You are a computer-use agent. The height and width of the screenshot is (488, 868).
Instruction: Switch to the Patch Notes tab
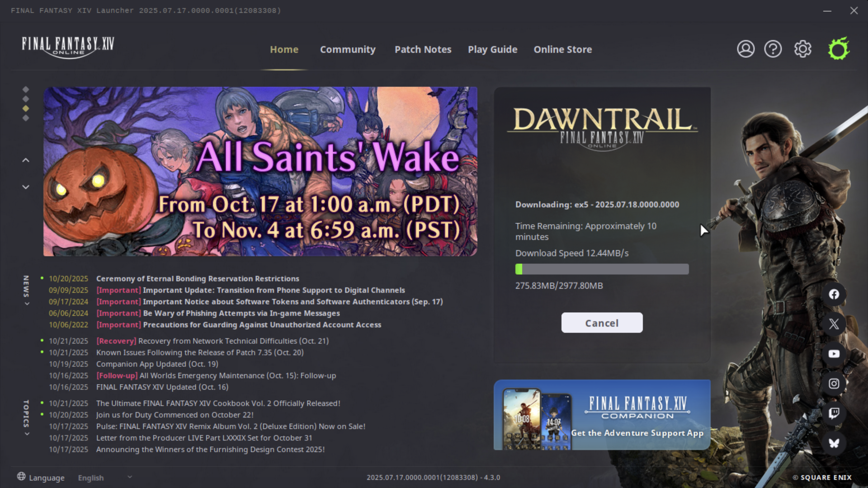423,49
